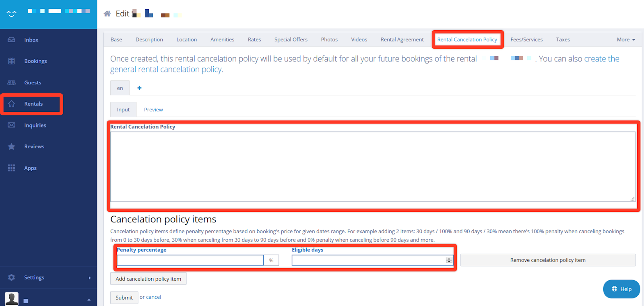Add a language with the plus icon
This screenshot has width=644, height=306.
[x=139, y=88]
